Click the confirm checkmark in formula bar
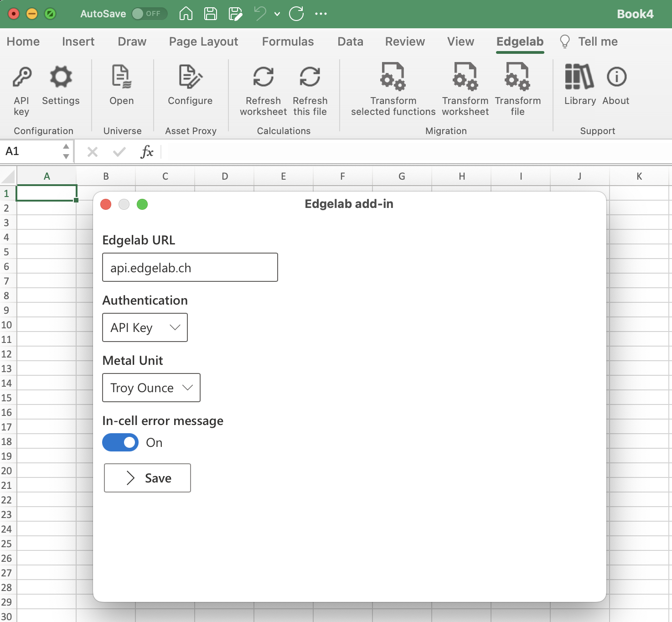 [x=119, y=151]
